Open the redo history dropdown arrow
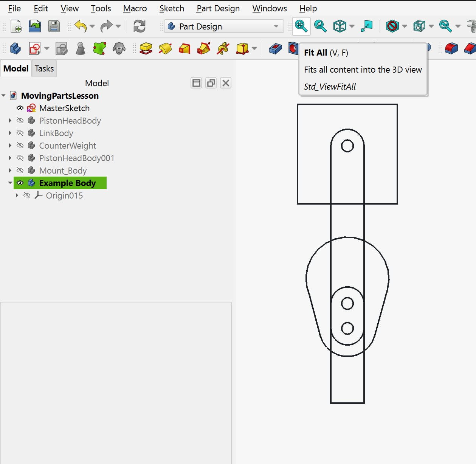 point(118,26)
